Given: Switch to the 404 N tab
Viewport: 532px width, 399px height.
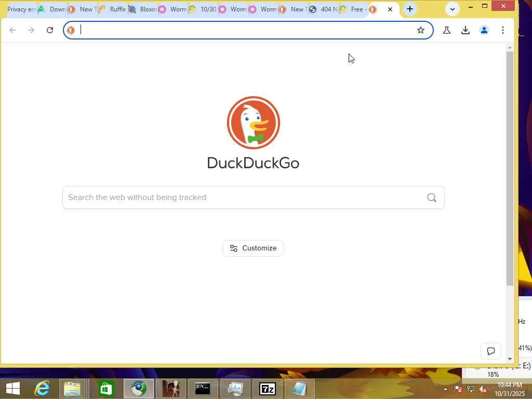Looking at the screenshot, I should (x=324, y=9).
